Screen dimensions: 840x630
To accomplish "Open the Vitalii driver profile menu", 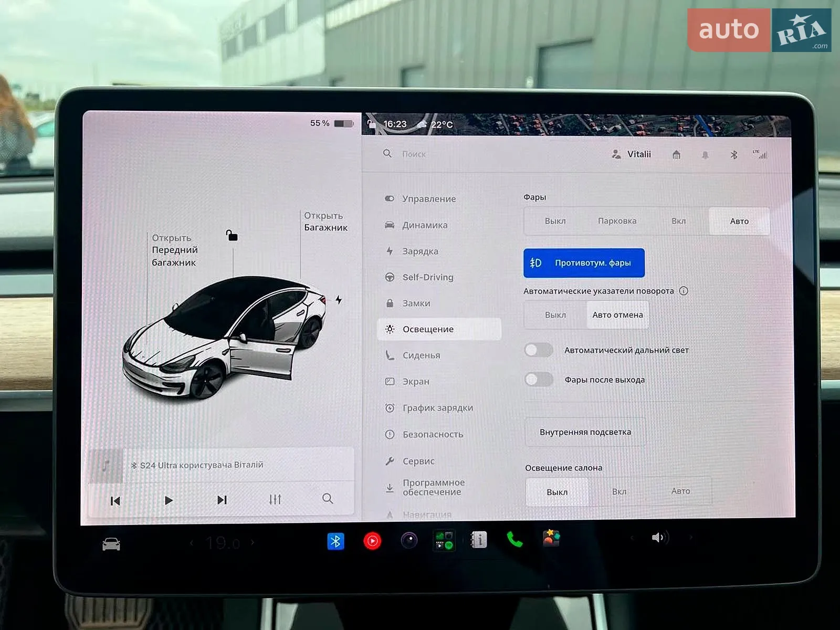I will (632, 154).
